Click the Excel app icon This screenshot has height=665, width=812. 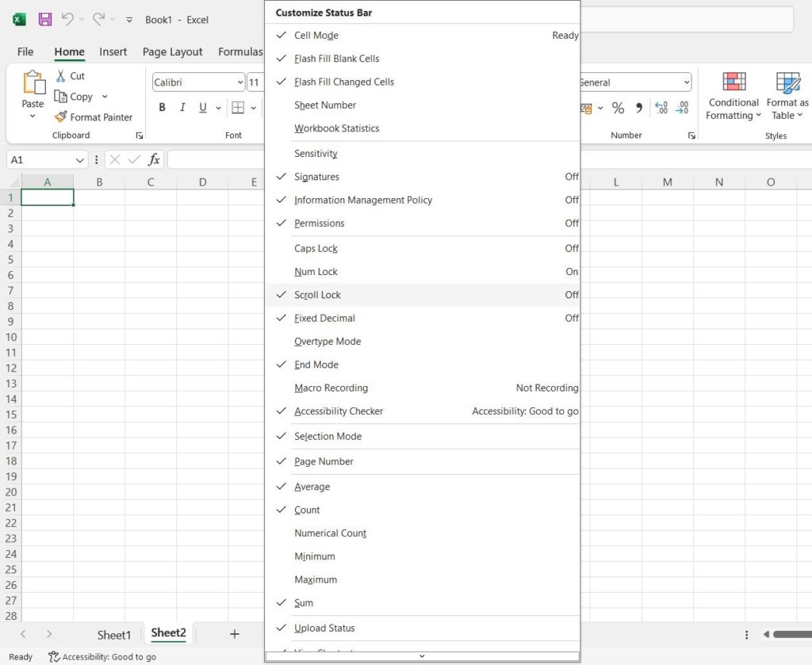pos(19,20)
